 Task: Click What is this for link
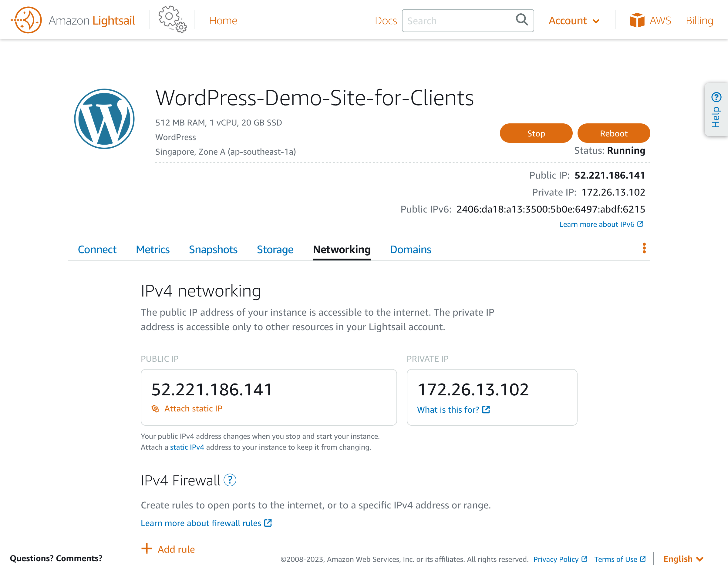pyautogui.click(x=448, y=410)
